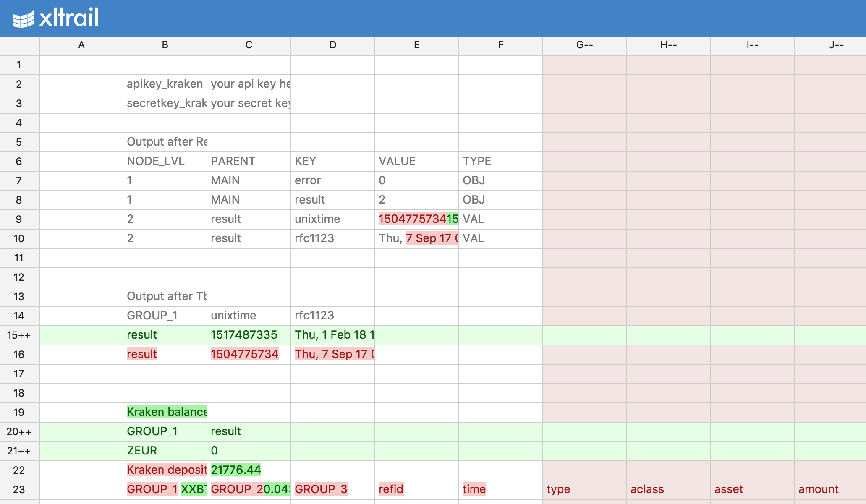Viewport: 866px width, 504px height.
Task: Click the 'Output after Tb' cell in row 13
Action: (165, 297)
